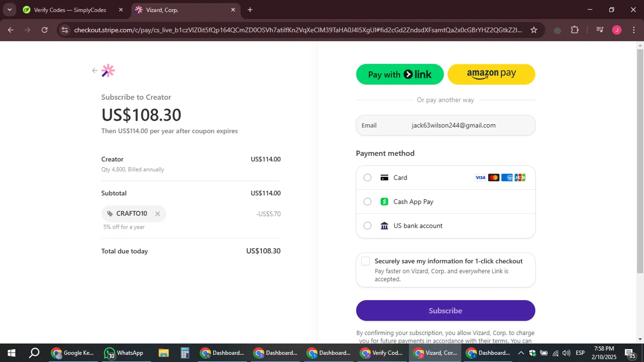Click the Email input field
The image size is (644, 362).
tap(446, 125)
